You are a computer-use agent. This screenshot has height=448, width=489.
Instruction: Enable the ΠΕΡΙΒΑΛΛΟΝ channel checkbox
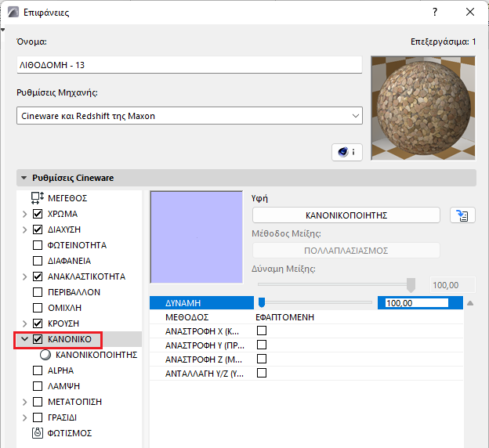pyautogui.click(x=38, y=292)
